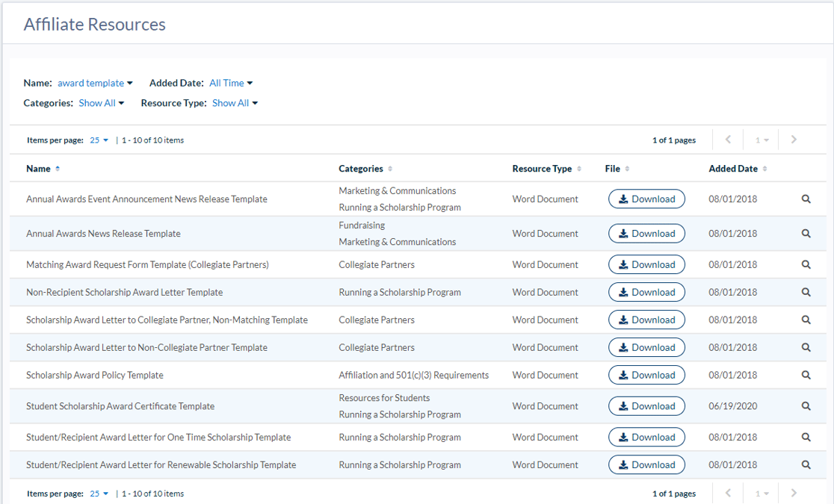Click 'Affiliate Resources' page heading
Screen dimensions: 834x504
click(95, 25)
